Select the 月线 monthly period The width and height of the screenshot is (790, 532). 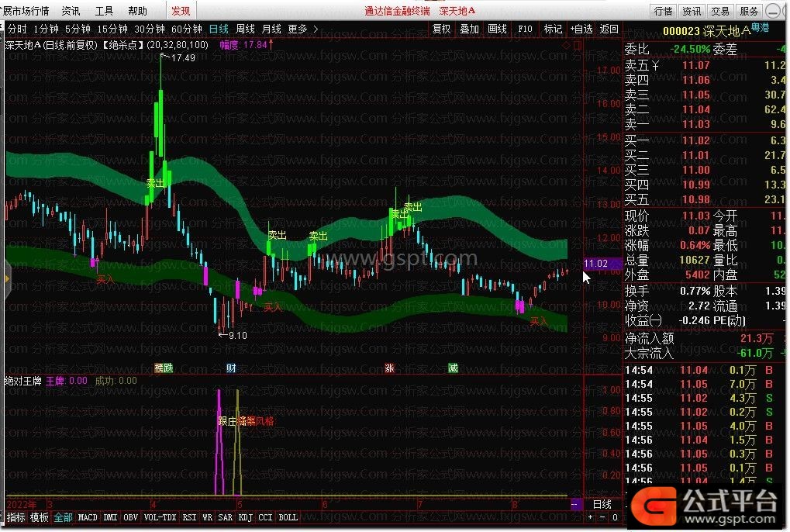271,29
